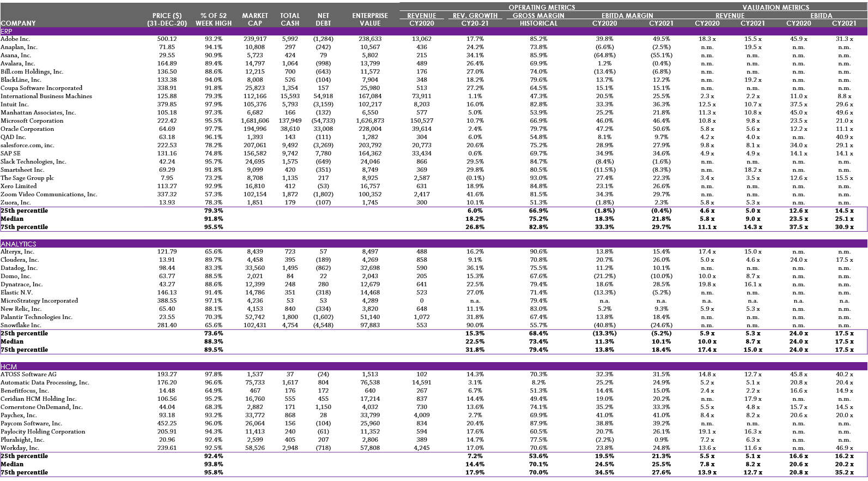Click the Datadog, Inc. company cell
Viewport: 868px width, 481px height.
[19, 268]
